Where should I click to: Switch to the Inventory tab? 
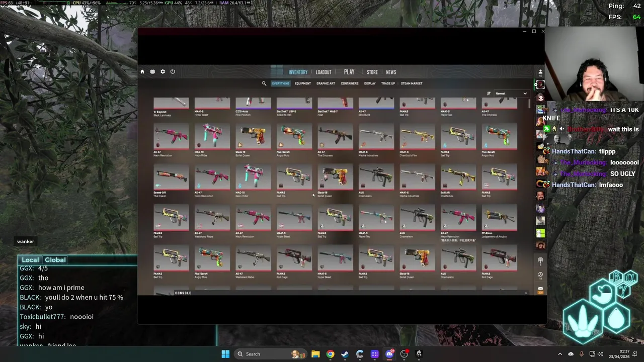tap(298, 72)
